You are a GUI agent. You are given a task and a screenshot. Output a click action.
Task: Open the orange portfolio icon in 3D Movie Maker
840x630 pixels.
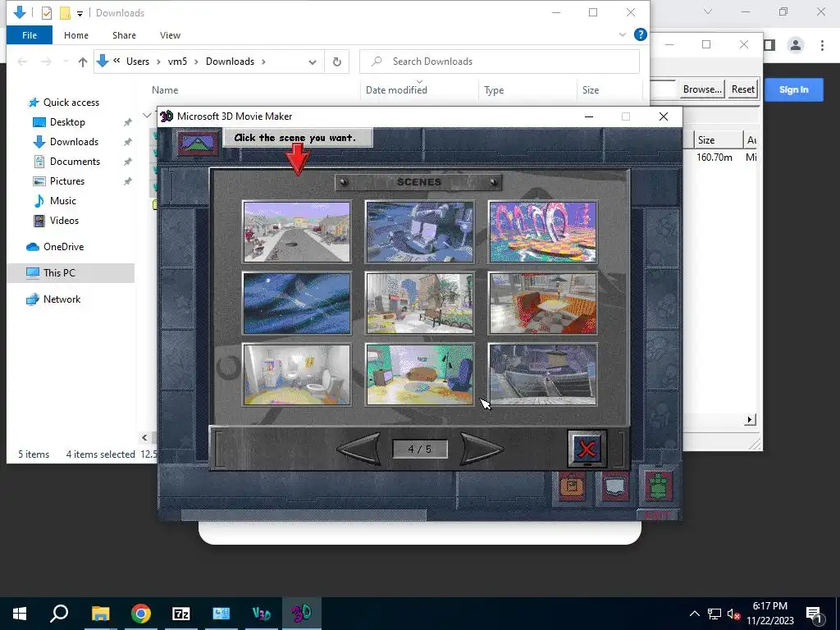[572, 486]
